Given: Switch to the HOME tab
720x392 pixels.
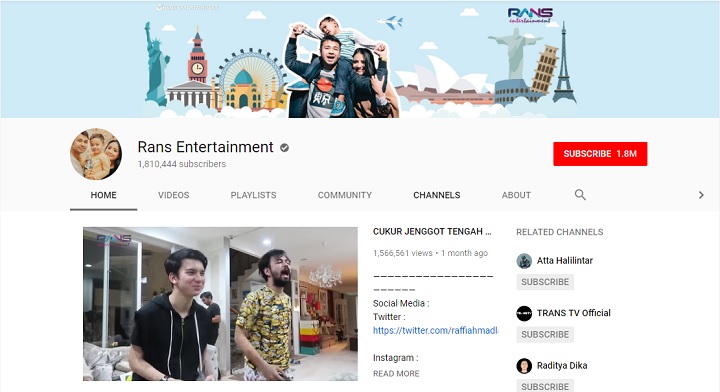Looking at the screenshot, I should 103,195.
